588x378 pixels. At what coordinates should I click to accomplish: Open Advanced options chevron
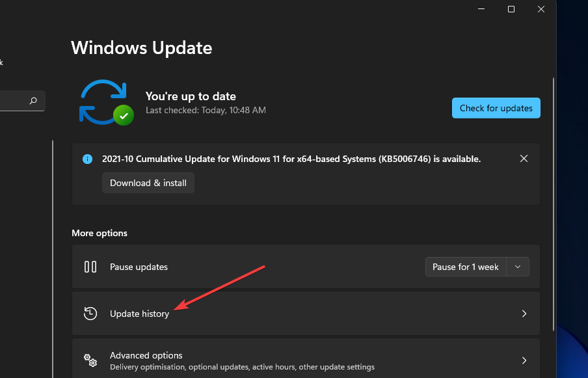[x=524, y=360]
